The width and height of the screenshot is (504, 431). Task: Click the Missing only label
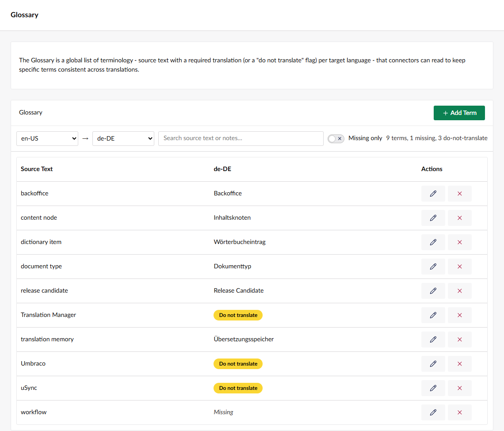tap(365, 138)
